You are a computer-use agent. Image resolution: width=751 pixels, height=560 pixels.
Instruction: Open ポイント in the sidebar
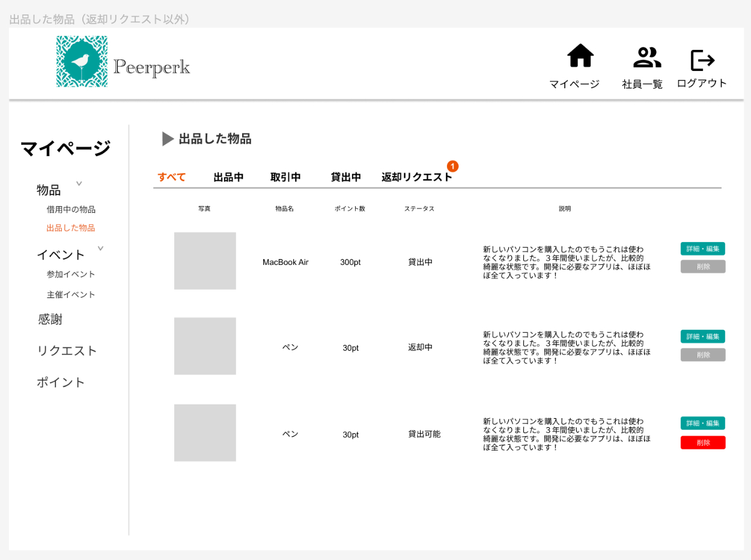(x=61, y=383)
